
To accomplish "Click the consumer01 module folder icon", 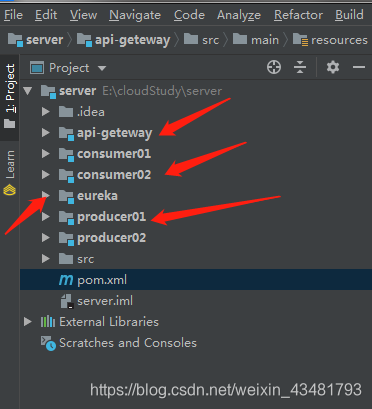I will [66, 154].
